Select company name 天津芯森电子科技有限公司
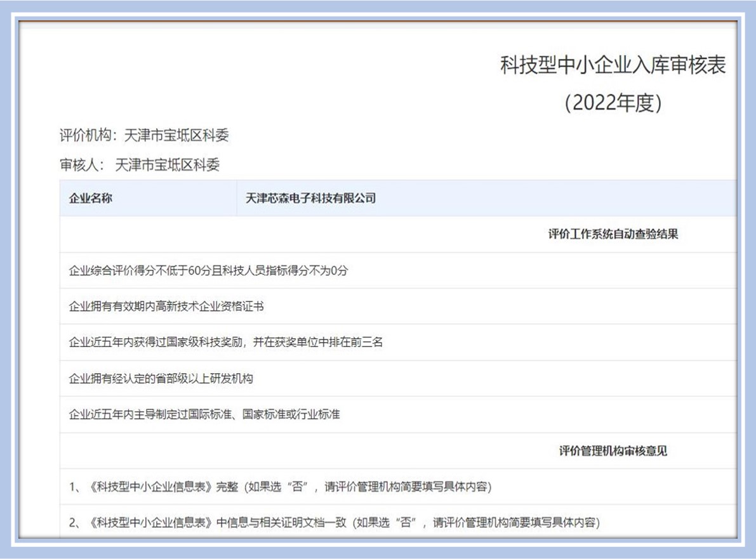756x559 pixels. coord(310,198)
